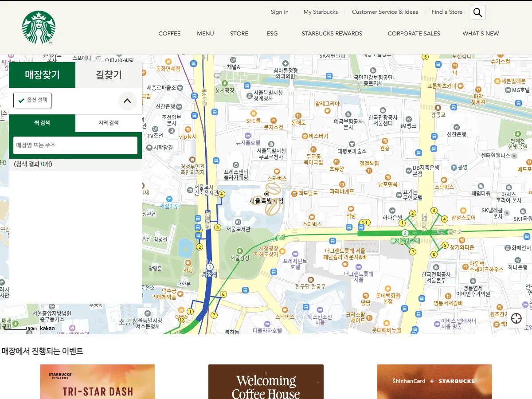532x399 pixels.
Task: Click the current-location crosshair button on map
Action: pyautogui.click(x=516, y=318)
